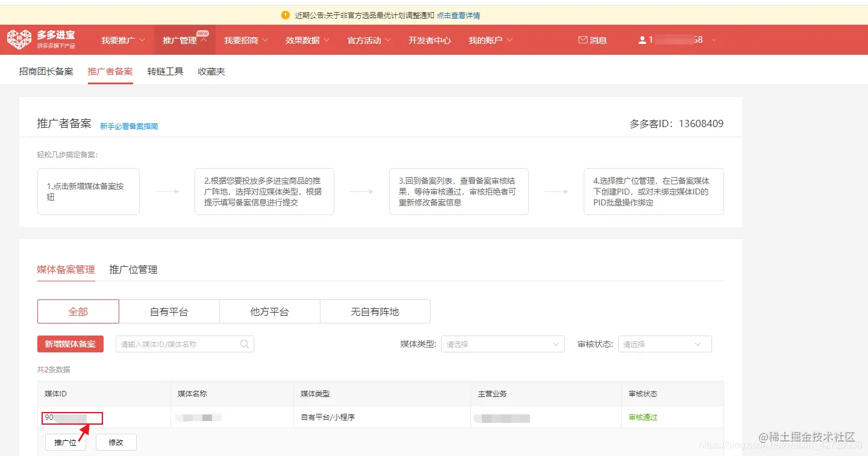Image resolution: width=868 pixels, height=456 pixels.
Task: Click the 多多客ID: 13608409 text
Action: [x=676, y=123]
